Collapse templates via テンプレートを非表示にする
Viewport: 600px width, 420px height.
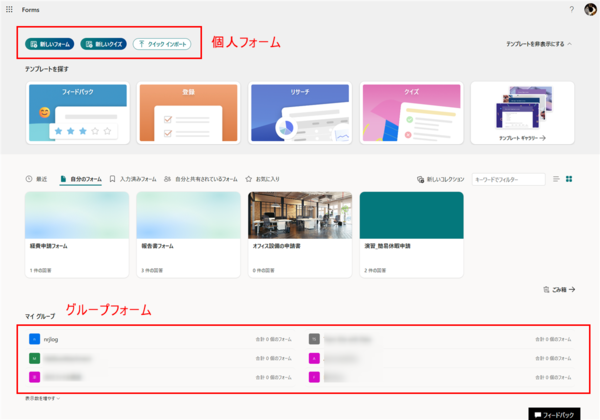tap(539, 44)
